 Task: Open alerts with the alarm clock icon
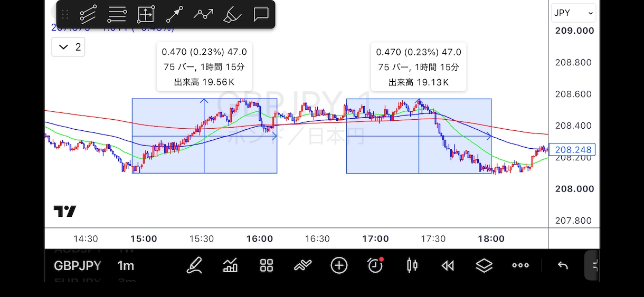(x=375, y=265)
